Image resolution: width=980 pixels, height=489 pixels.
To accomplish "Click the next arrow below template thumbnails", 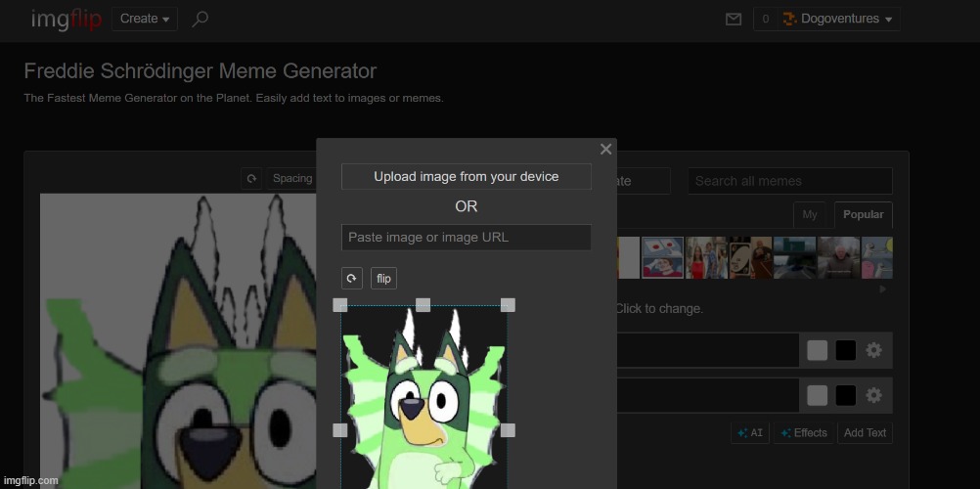I will point(883,289).
